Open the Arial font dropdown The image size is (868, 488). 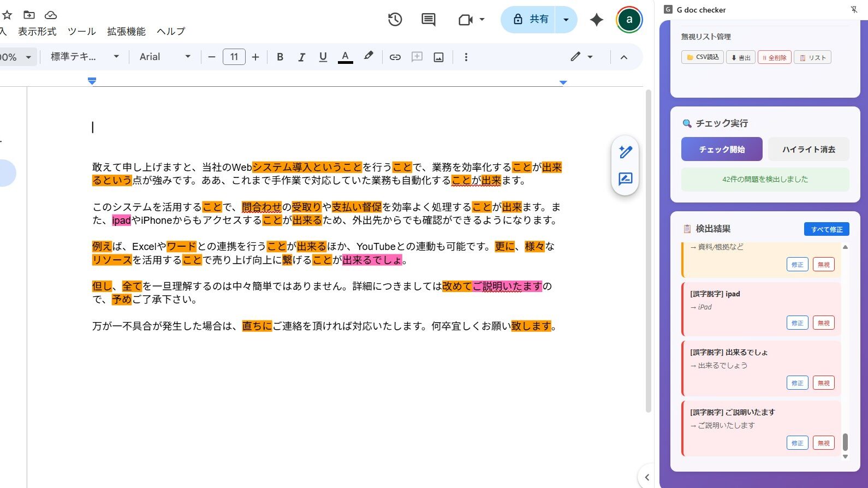coord(165,57)
